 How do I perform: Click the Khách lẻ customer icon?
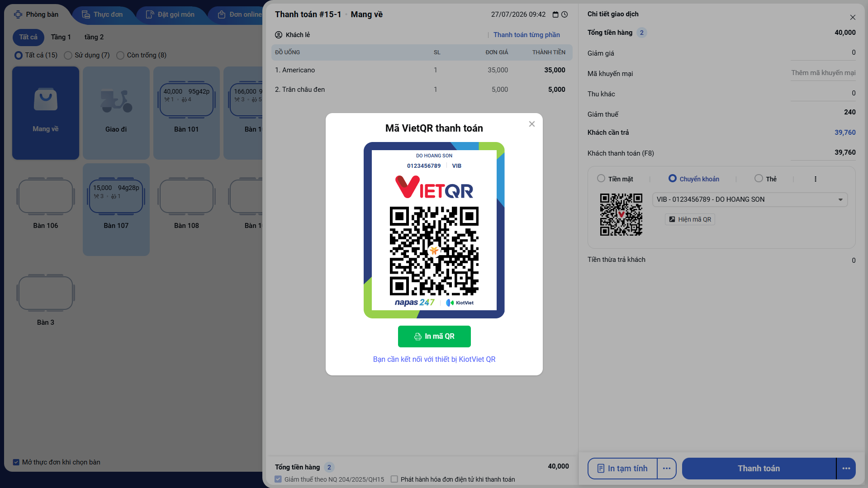(279, 35)
